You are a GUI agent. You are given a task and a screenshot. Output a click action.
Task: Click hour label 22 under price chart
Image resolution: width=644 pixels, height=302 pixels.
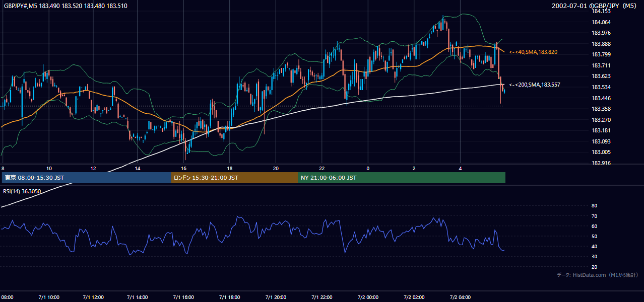[322, 168]
